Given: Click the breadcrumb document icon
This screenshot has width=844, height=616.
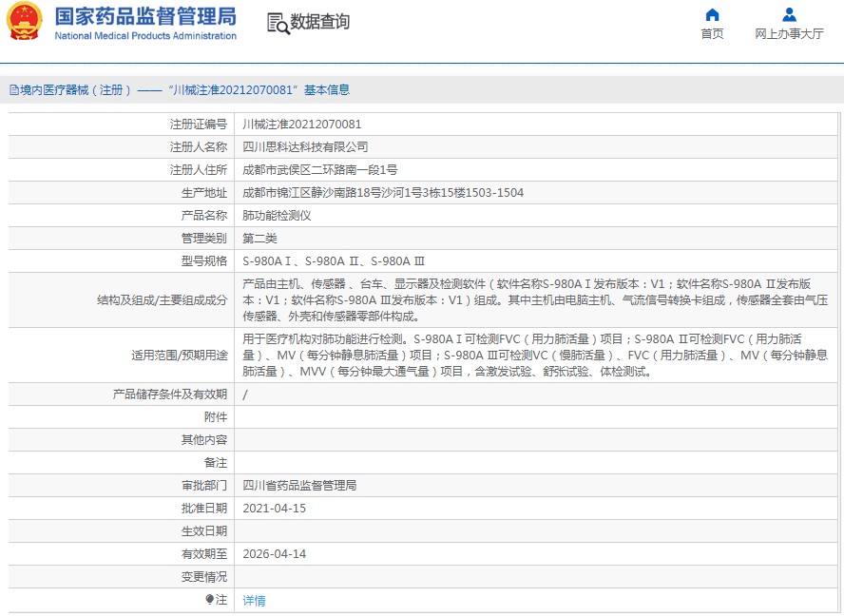Looking at the screenshot, I should [x=13, y=90].
